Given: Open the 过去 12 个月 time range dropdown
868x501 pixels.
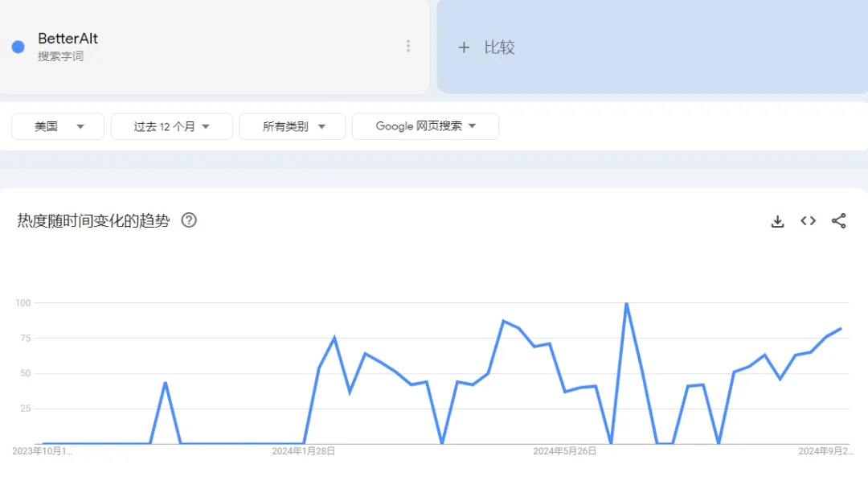Looking at the screenshot, I should pos(172,126).
